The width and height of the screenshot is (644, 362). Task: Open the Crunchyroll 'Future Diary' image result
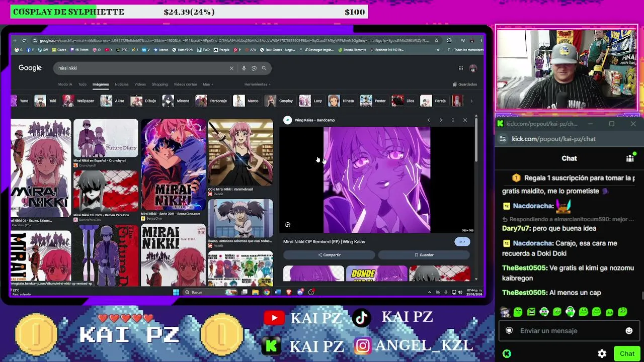(x=106, y=138)
